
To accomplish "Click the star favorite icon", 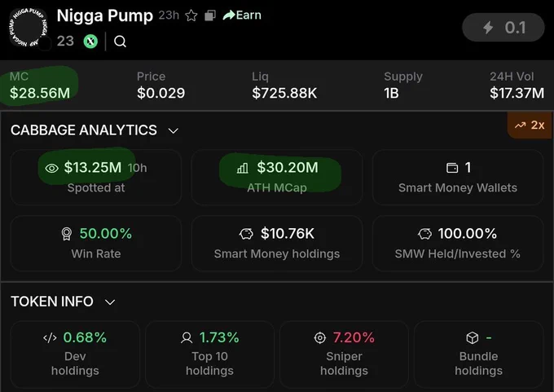I will point(191,15).
